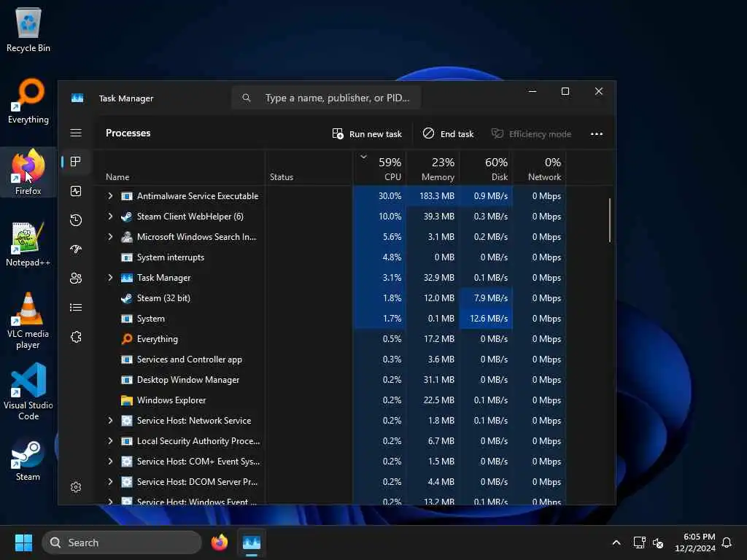
Task: Click the process name search field
Action: click(326, 98)
